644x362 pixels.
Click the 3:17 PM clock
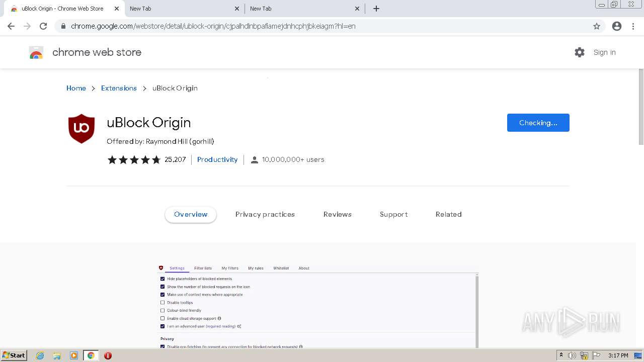pyautogui.click(x=618, y=355)
